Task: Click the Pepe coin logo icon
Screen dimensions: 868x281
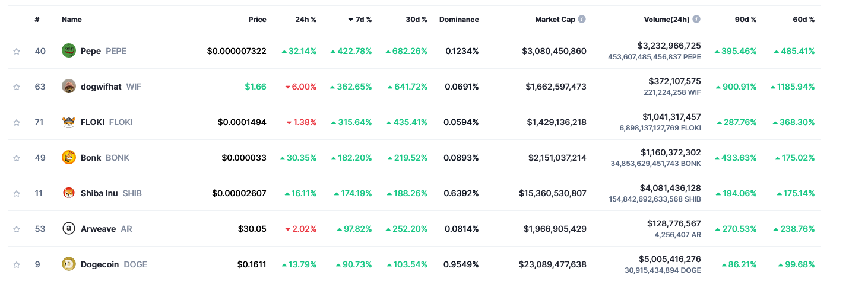Action: (x=69, y=51)
